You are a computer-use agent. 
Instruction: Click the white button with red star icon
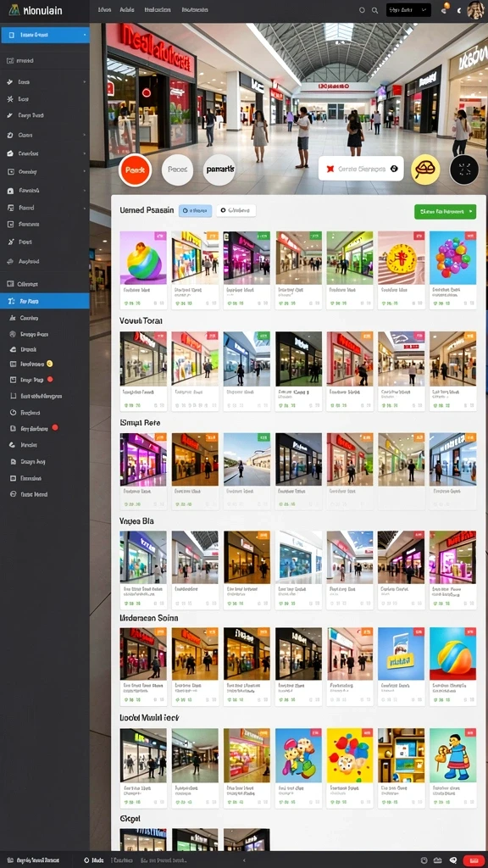coord(361,169)
